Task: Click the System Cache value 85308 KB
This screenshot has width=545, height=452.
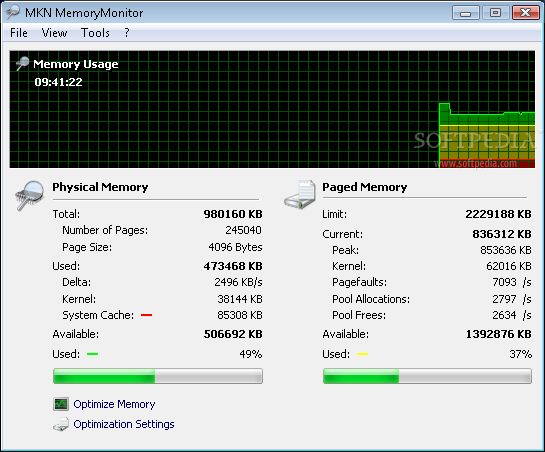Action: click(x=240, y=315)
